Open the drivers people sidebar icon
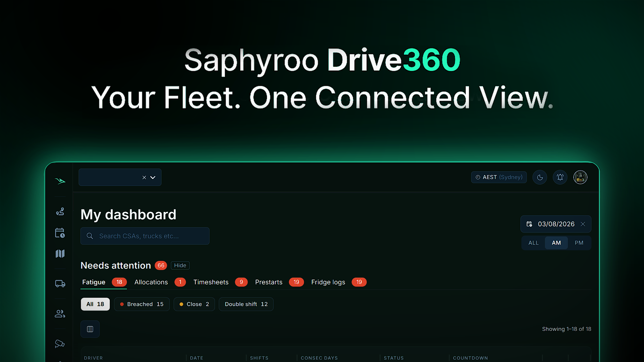The height and width of the screenshot is (362, 644). (60, 314)
